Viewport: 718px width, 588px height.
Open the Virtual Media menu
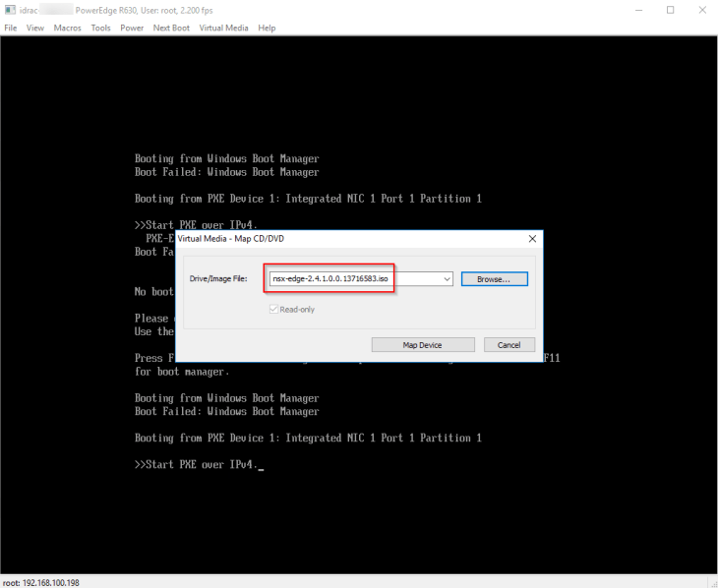click(223, 28)
